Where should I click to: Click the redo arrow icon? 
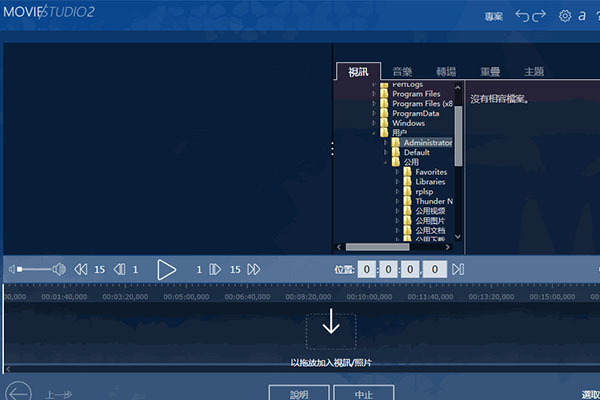(539, 16)
